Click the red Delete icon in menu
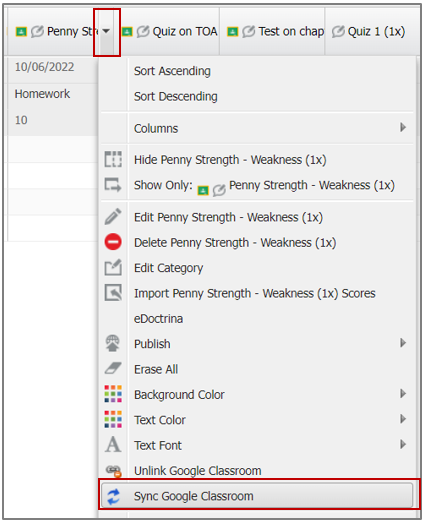Screen dimensions: 425x523 pyautogui.click(x=113, y=242)
